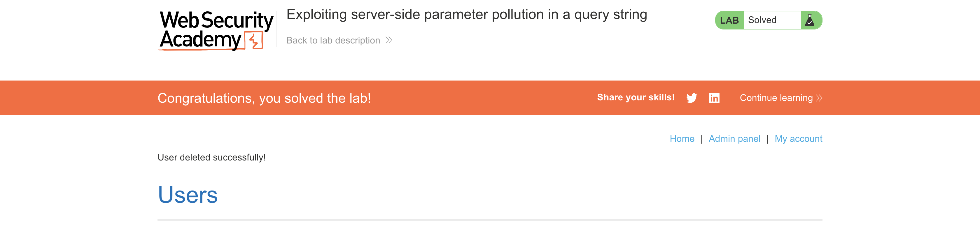Navigate to Home
The width and height of the screenshot is (980, 227).
(x=682, y=139)
